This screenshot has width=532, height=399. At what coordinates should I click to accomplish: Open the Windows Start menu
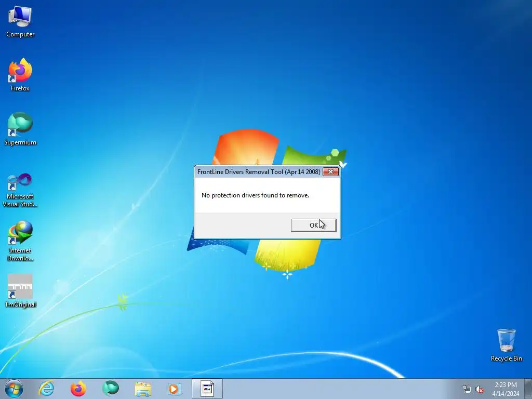point(14,389)
